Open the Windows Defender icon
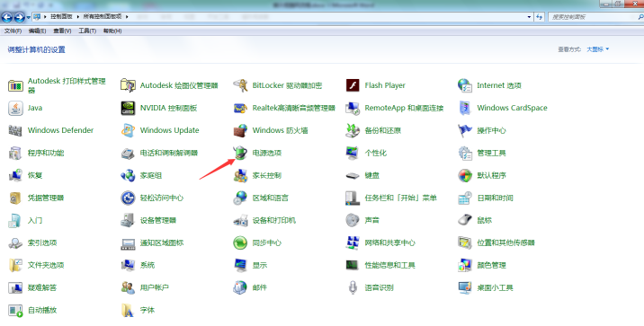The height and width of the screenshot is (326, 644). pyautogui.click(x=15, y=131)
